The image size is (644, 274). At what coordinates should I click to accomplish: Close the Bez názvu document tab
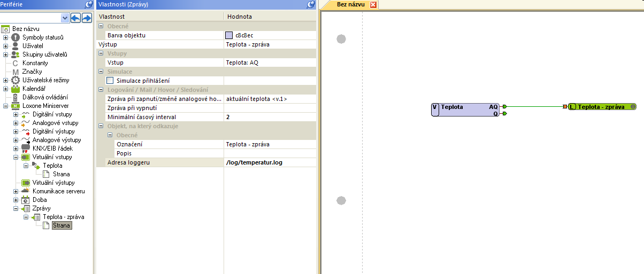[x=373, y=5]
